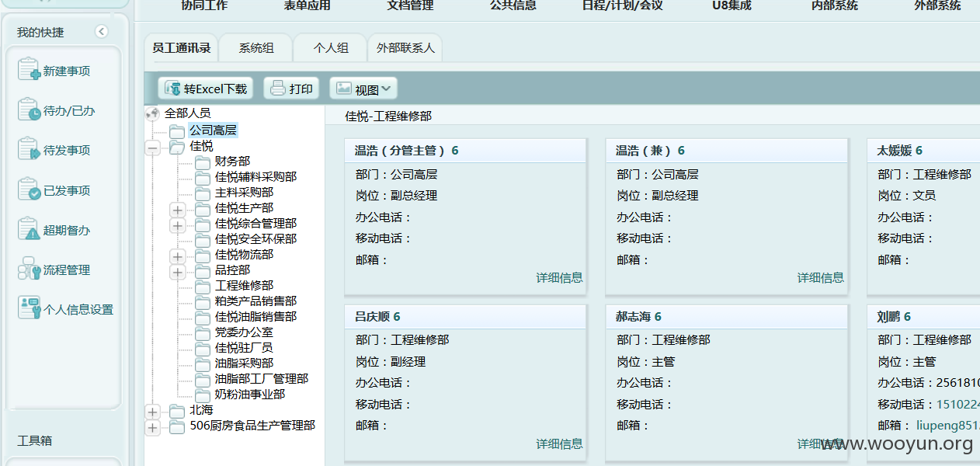Image resolution: width=980 pixels, height=466 pixels.
Task: Expand the 品控部 tree node
Action: pos(178,272)
